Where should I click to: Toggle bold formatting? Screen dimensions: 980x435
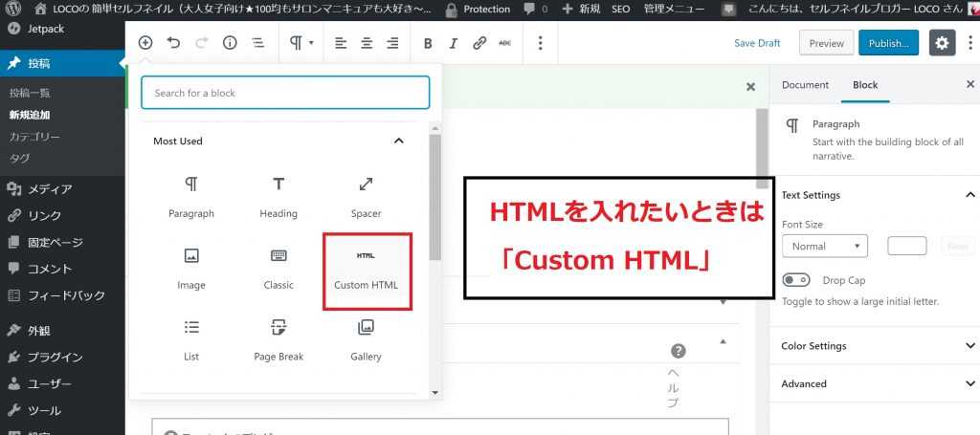pos(428,43)
